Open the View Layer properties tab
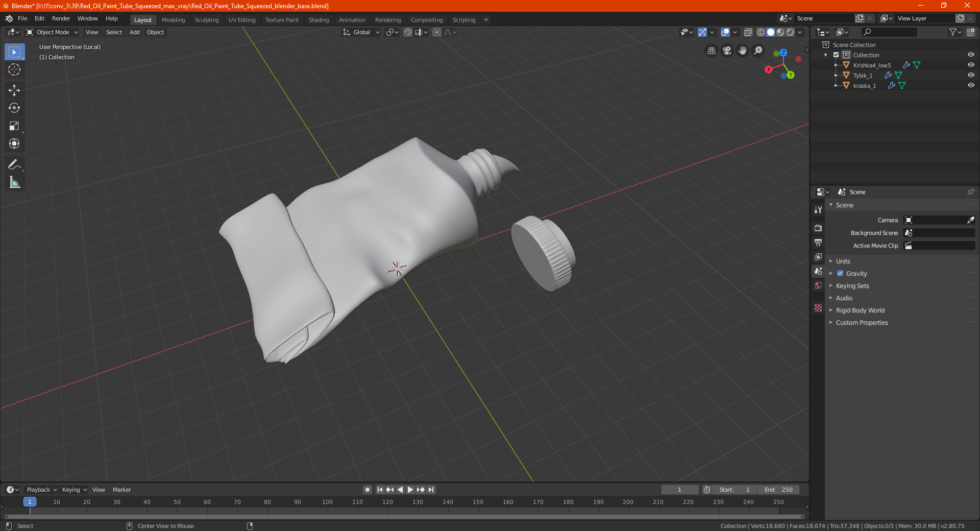The width and height of the screenshot is (980, 531). coord(818,256)
